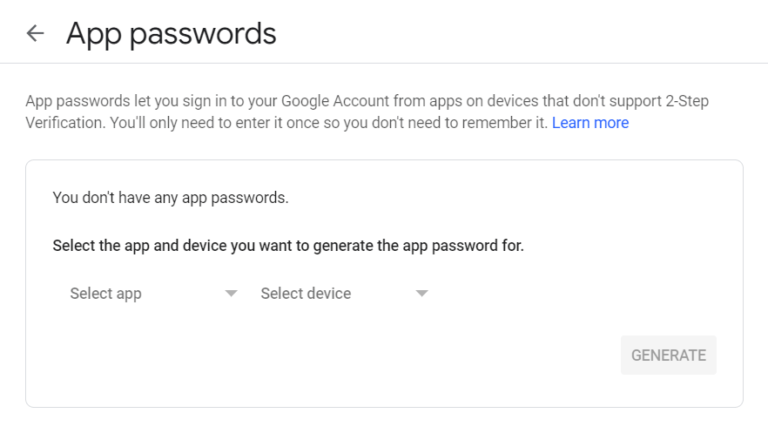The width and height of the screenshot is (768, 447).
Task: Click the App passwords page heading
Action: pyautogui.click(x=171, y=34)
